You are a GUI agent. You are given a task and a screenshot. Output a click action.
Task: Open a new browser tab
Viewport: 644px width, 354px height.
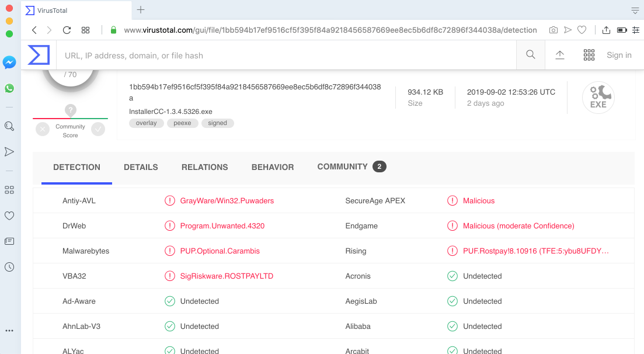tap(141, 10)
